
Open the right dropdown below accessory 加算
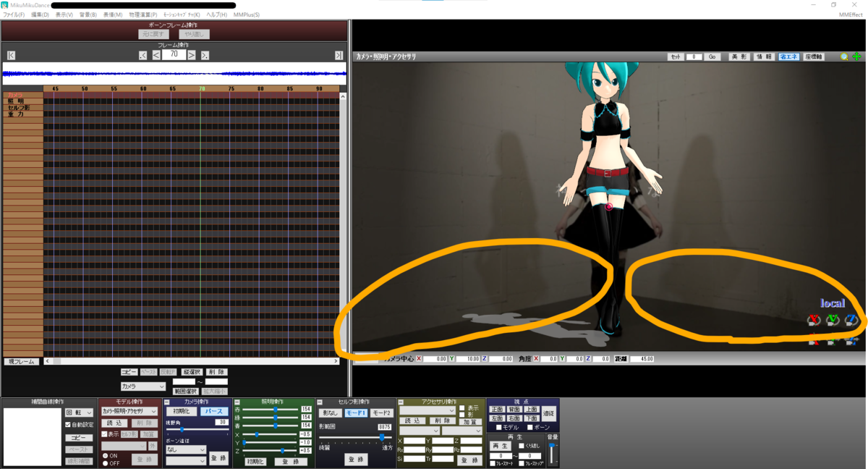(x=462, y=431)
